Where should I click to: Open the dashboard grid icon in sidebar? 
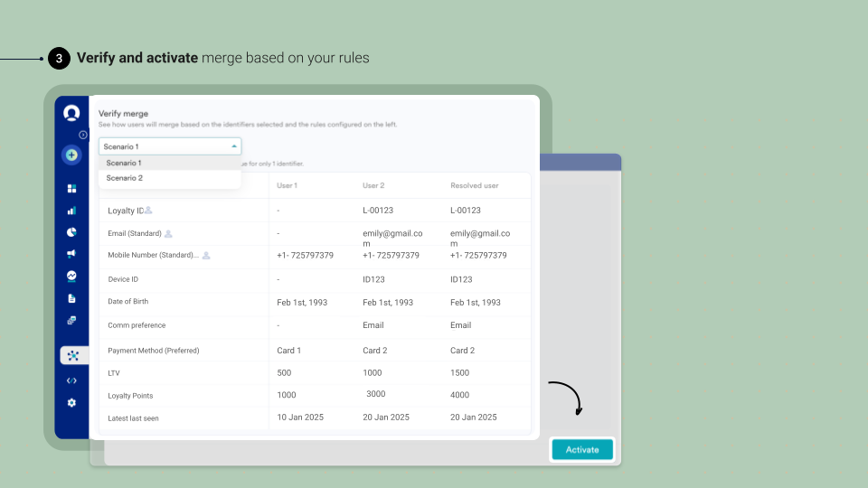[x=71, y=189]
